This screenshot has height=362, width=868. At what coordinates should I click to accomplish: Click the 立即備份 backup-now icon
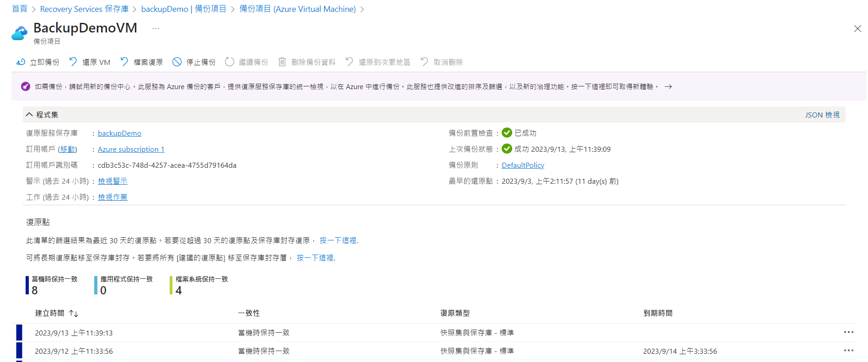[x=21, y=62]
